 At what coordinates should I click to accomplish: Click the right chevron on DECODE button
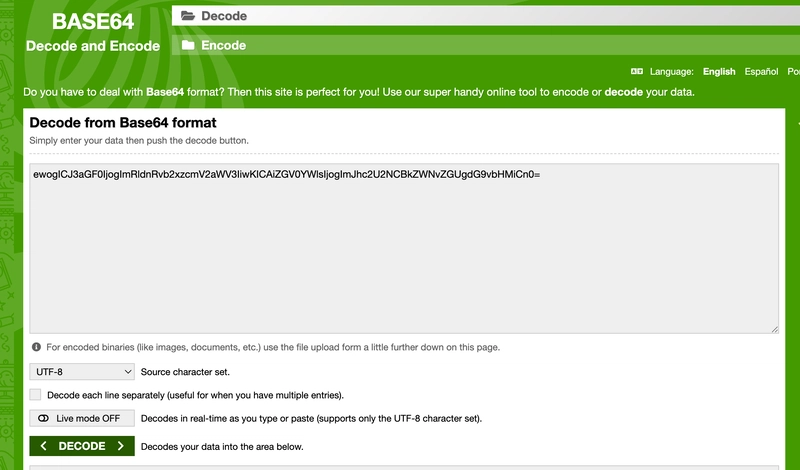tap(120, 446)
